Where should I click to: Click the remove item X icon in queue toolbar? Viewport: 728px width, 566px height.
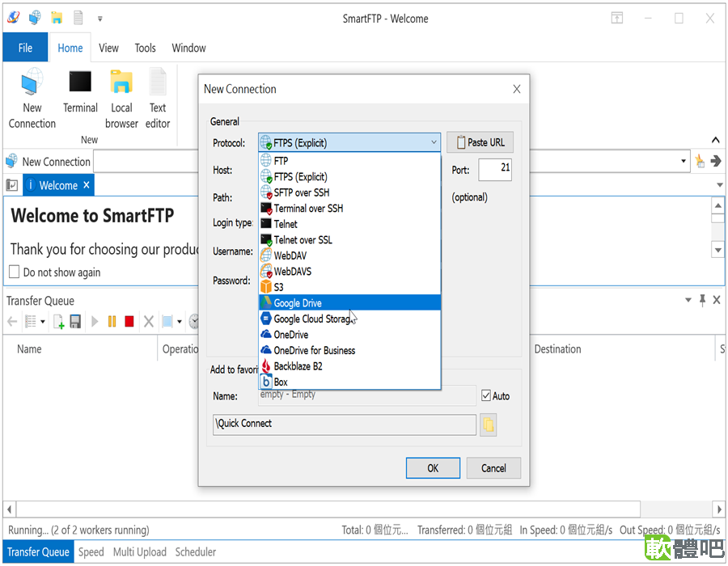[149, 321]
